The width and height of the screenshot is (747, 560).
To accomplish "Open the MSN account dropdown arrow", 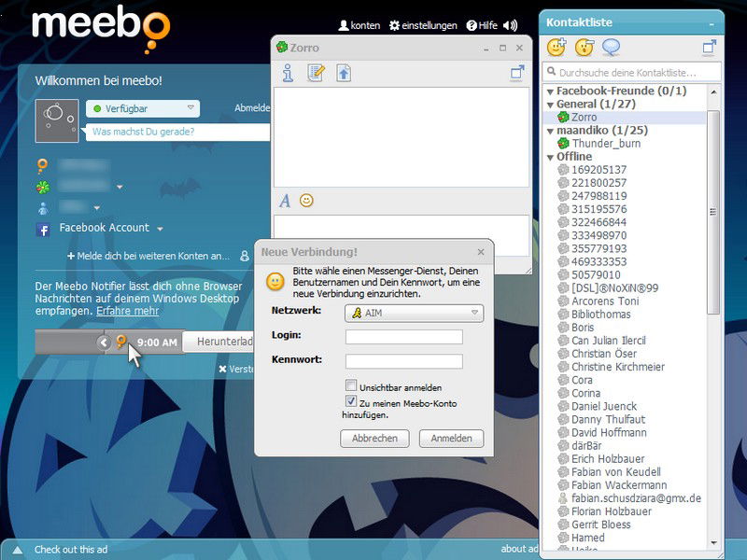I will click(97, 208).
